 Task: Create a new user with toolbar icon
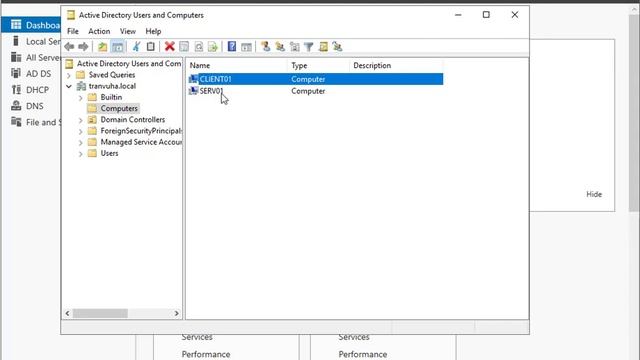(265, 47)
